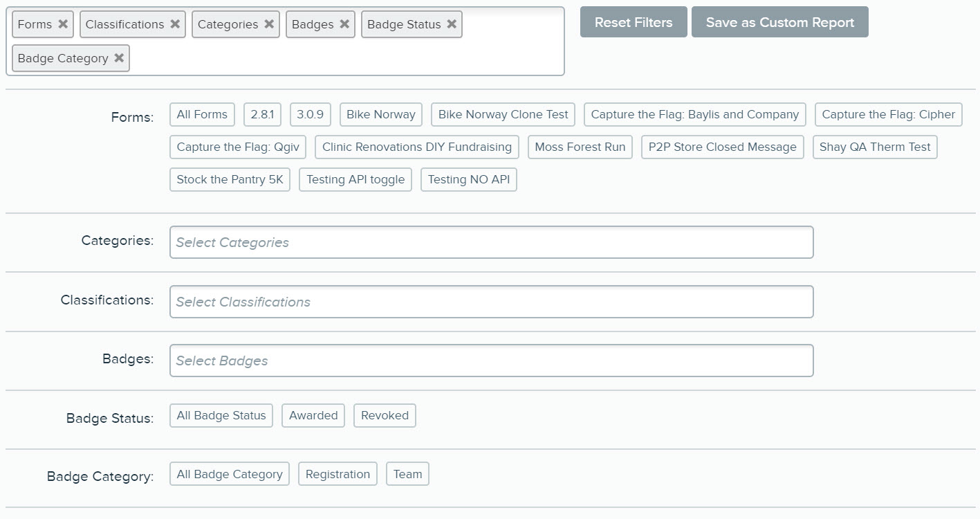Choose Capture the Flag: Baylis and Company
Screen dimensions: 980x519
coord(695,114)
